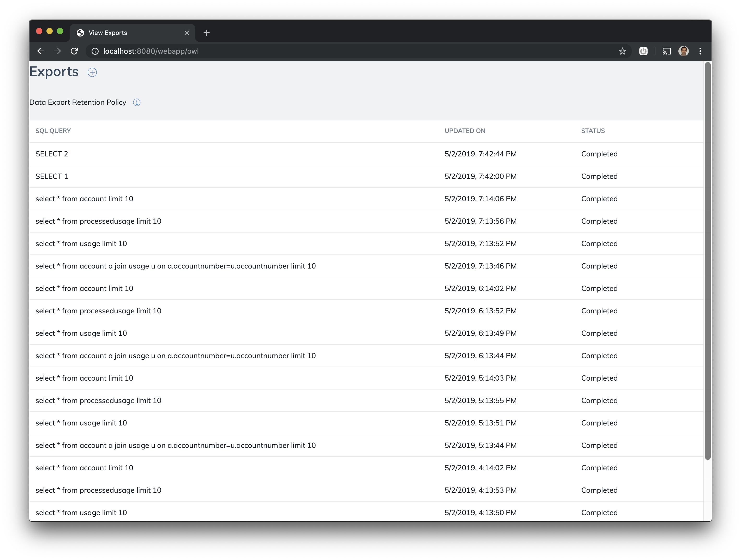Bookmark the page with the star icon
Viewport: 741px width, 560px height.
coord(622,51)
